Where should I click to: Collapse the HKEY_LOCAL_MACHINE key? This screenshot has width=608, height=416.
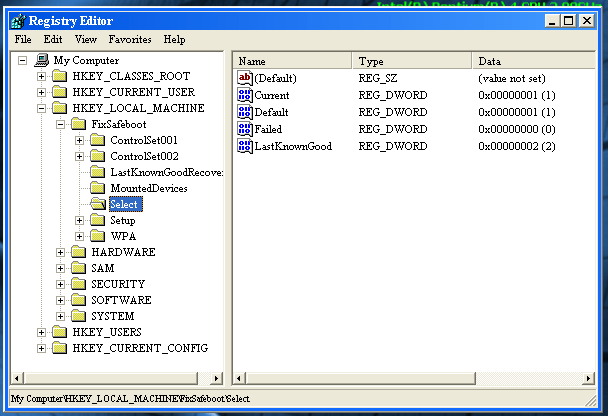tap(41, 108)
